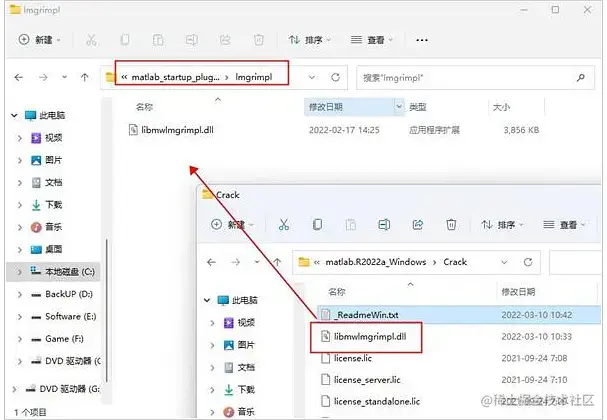Click the Delete trash icon in lmgrimpl window
Viewport: 607px width, 420px height.
[259, 40]
